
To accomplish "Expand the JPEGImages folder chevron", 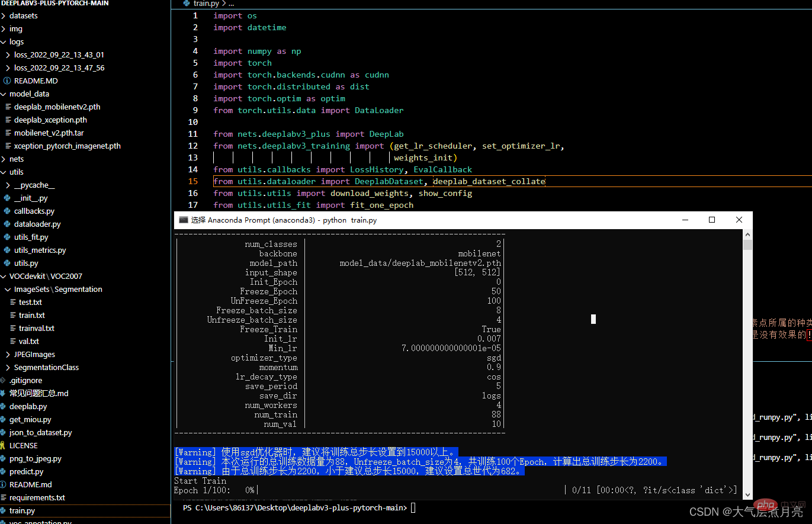I will coord(8,355).
